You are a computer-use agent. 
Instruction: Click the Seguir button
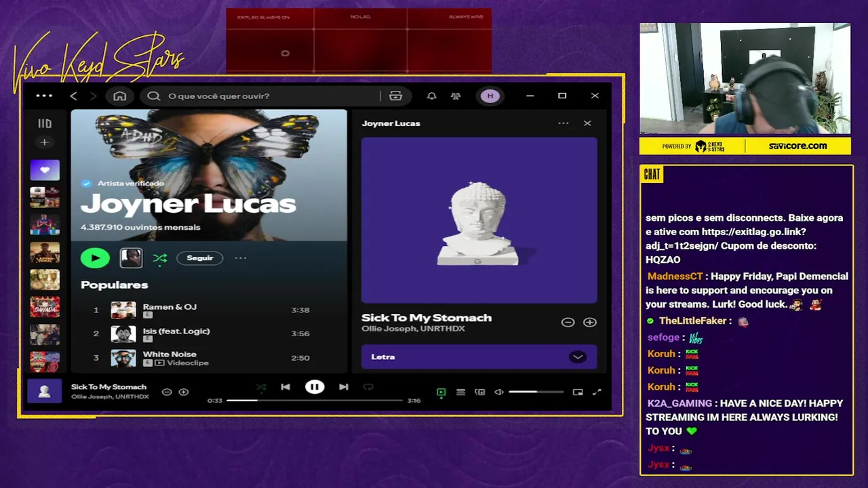[200, 258]
